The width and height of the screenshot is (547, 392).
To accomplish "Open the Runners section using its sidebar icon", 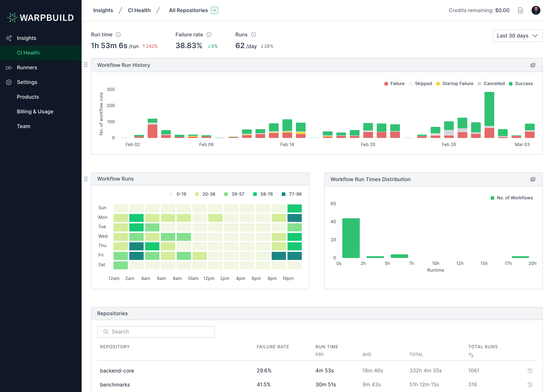I will 9,68.
